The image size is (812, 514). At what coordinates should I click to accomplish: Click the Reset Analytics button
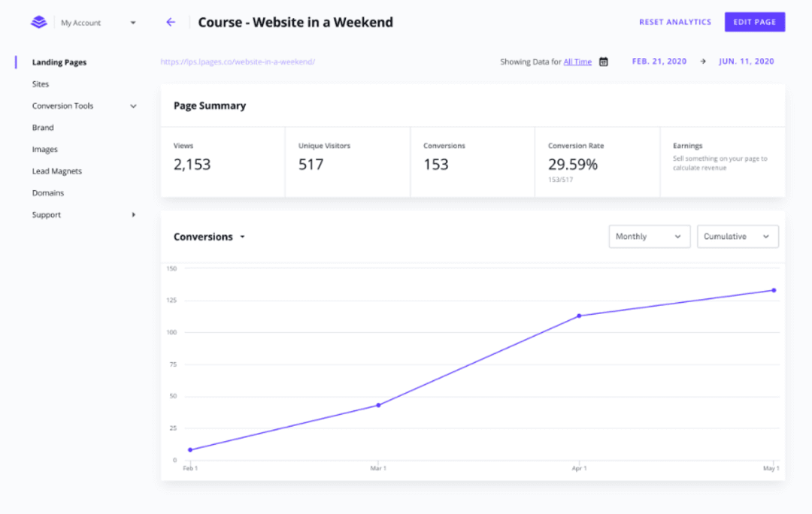[674, 22]
